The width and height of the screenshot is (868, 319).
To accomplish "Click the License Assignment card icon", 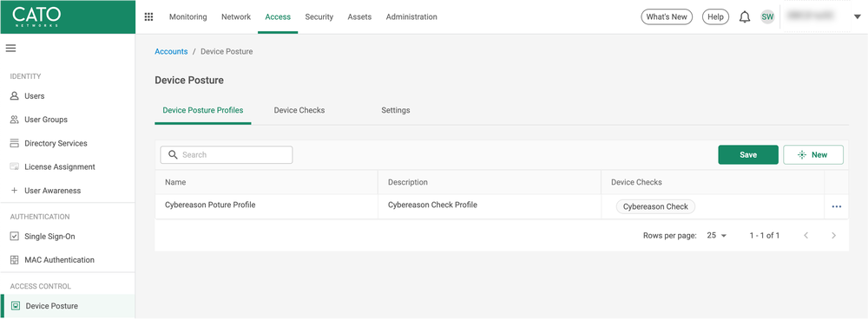I will (15, 167).
